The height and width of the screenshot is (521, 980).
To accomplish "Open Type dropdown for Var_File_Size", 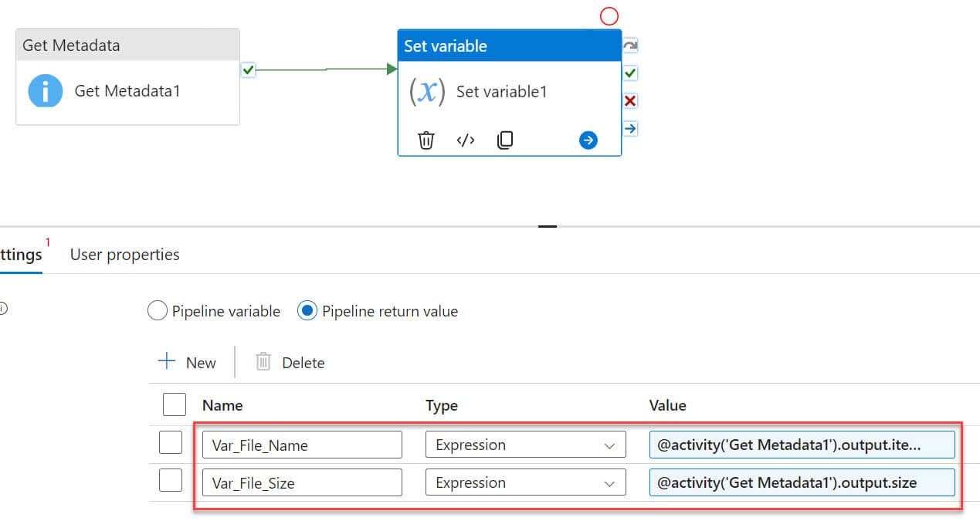I will point(525,482).
